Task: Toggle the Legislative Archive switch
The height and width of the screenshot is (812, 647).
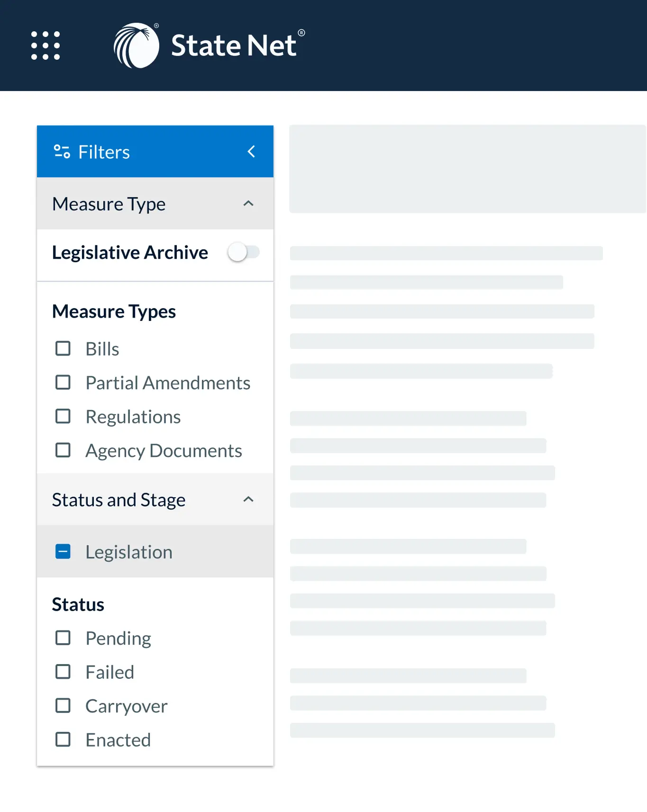Action: click(243, 252)
